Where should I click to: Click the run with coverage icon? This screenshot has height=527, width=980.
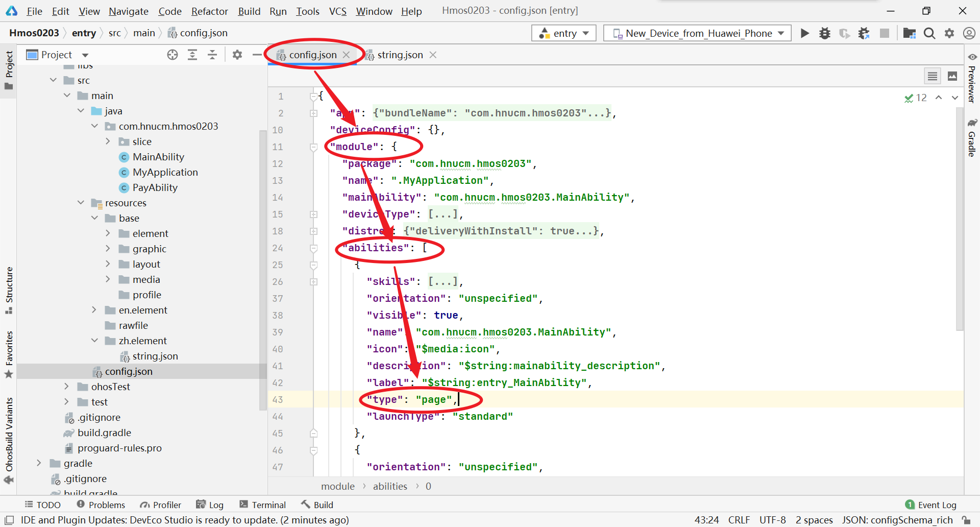(x=845, y=33)
